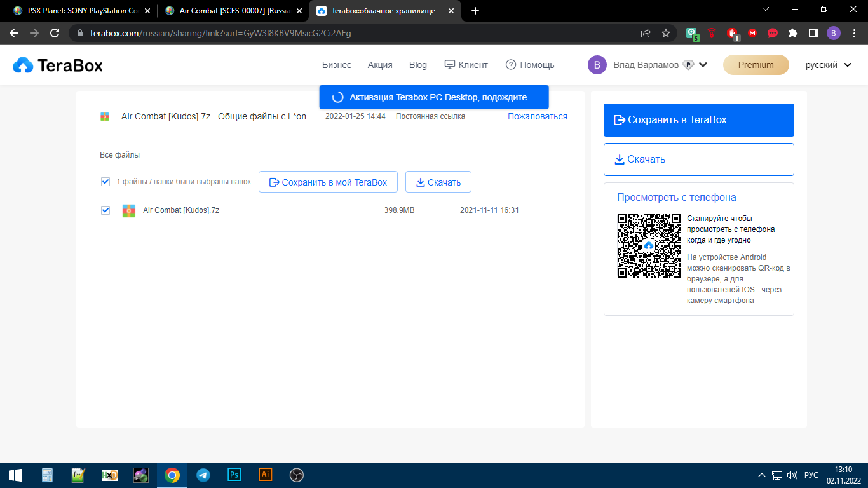Go back with the browser back arrow
The image size is (868, 488).
(14, 33)
